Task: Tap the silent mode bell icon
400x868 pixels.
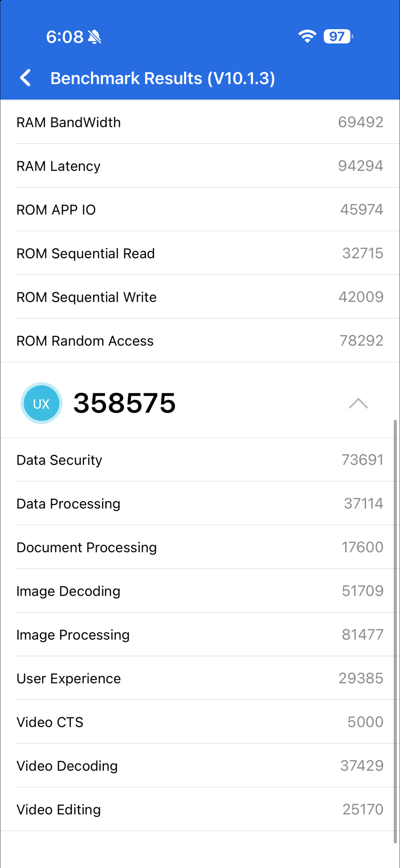Action: (x=94, y=37)
